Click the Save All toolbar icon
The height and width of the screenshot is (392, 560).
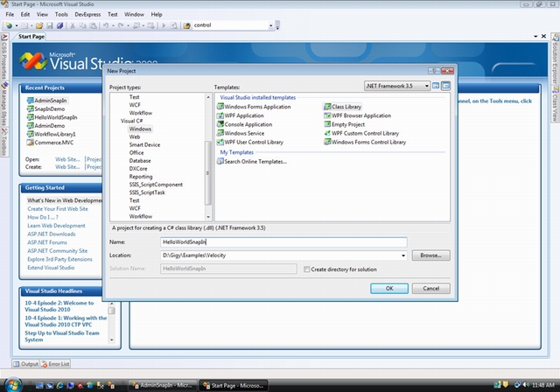coord(59,25)
